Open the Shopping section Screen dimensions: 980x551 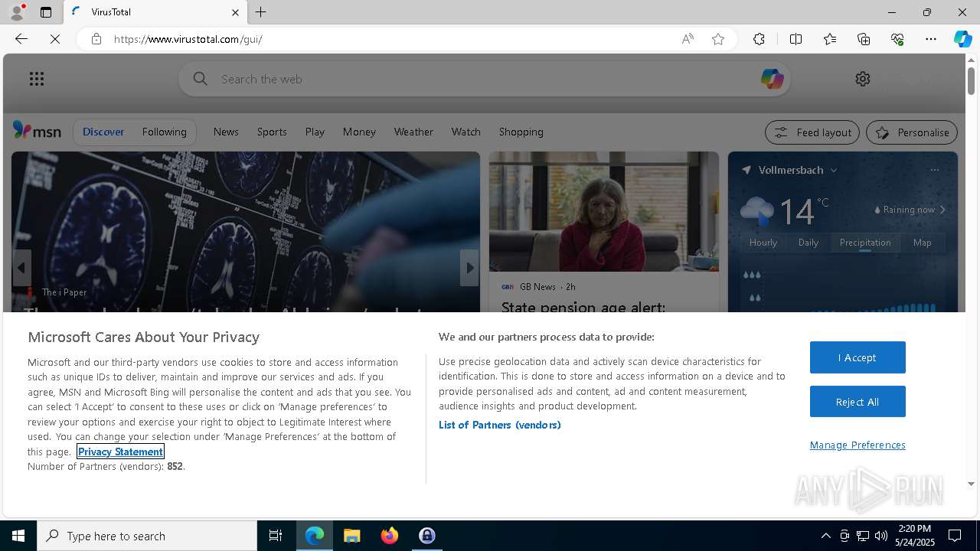[x=521, y=132]
